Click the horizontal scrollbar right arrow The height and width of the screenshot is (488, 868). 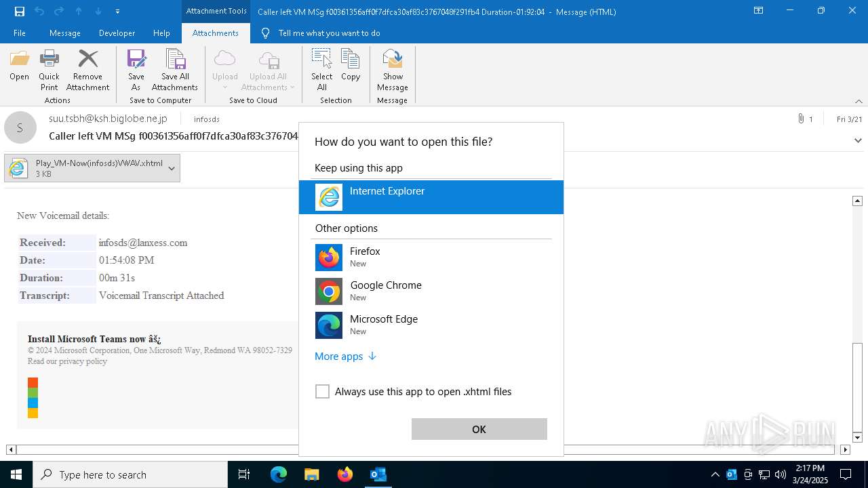tap(845, 449)
